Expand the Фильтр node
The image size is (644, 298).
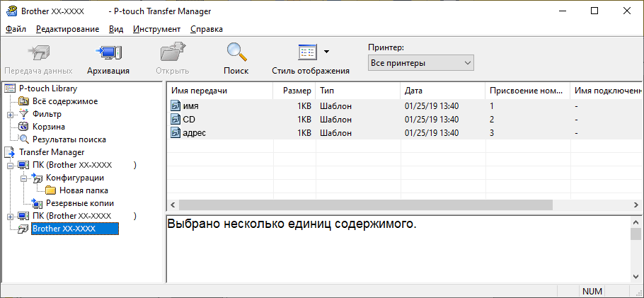(x=10, y=114)
